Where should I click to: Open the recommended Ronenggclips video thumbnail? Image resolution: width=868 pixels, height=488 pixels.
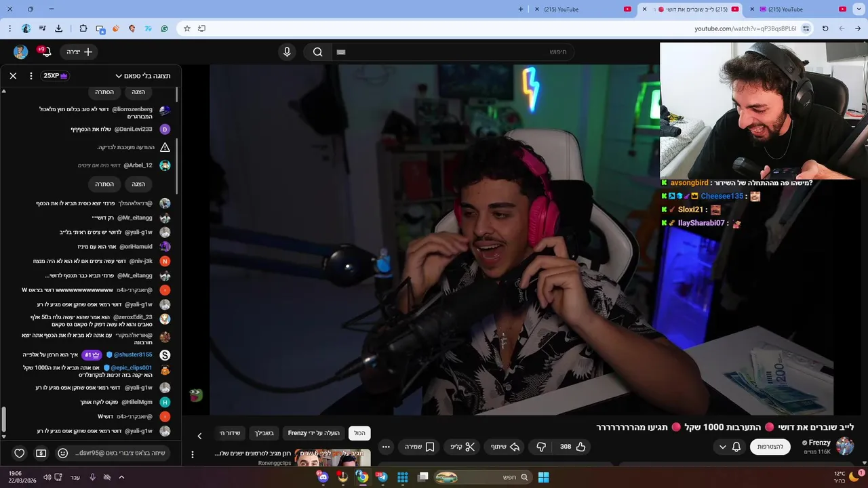[x=332, y=457]
